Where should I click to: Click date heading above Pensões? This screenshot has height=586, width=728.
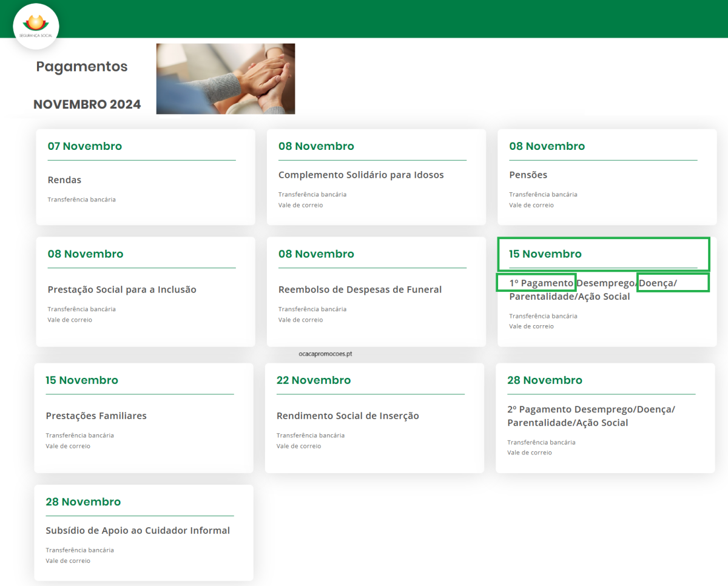[547, 146]
